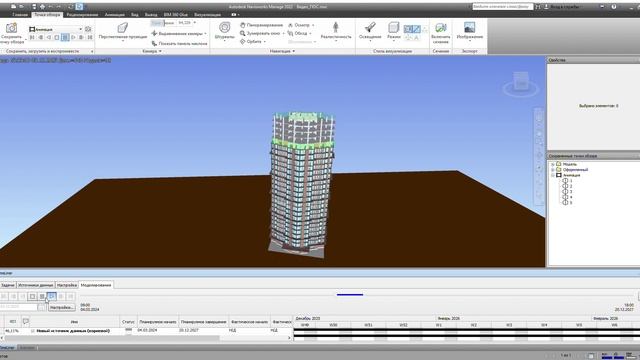The width and height of the screenshot is (640, 360).
Task: Stop the TimeLiner simulation
Action: click(33, 296)
